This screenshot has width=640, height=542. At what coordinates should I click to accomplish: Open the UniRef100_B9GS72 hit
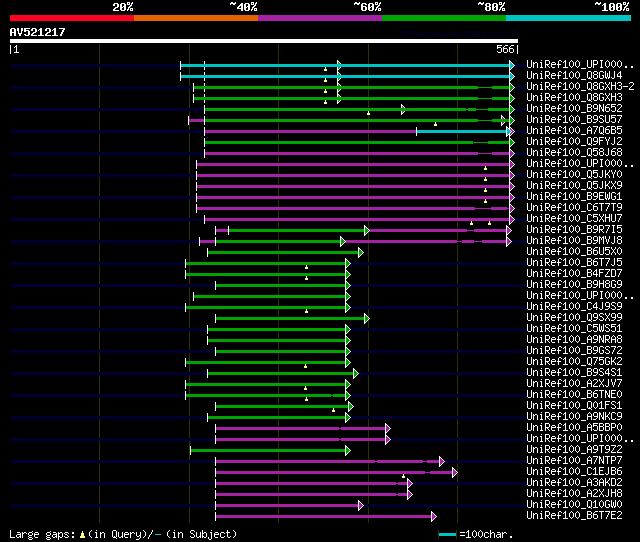(x=574, y=351)
